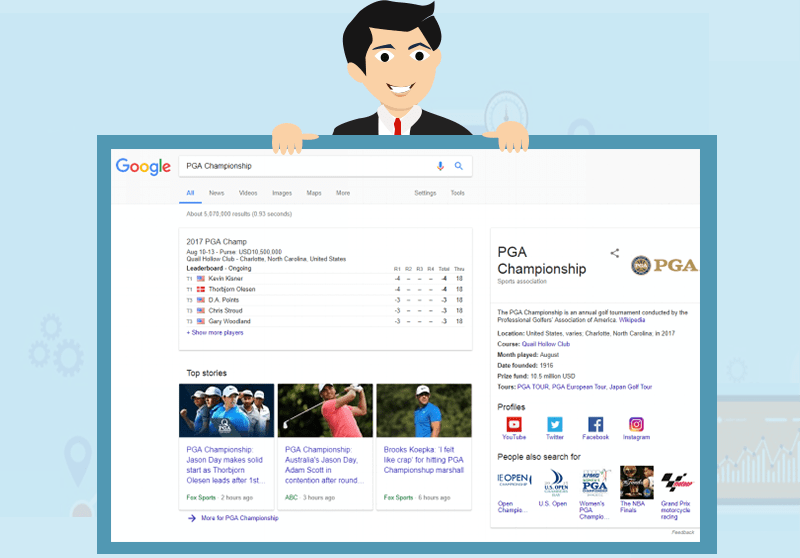The height and width of the screenshot is (558, 800).
Task: Click the Grand Prix motorcycle racing logo
Action: [677, 482]
